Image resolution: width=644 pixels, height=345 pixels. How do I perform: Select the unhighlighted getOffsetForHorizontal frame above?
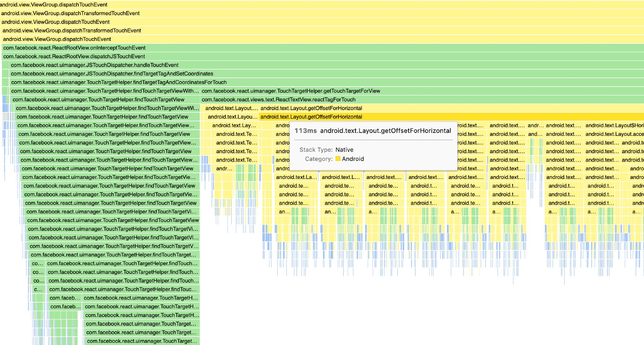[x=311, y=108]
